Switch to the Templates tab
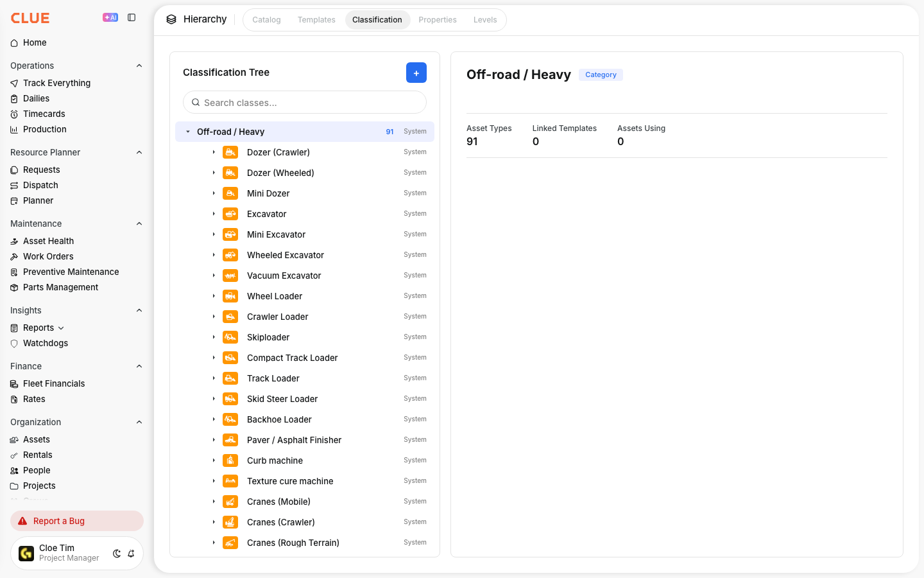924x578 pixels. pyautogui.click(x=316, y=20)
